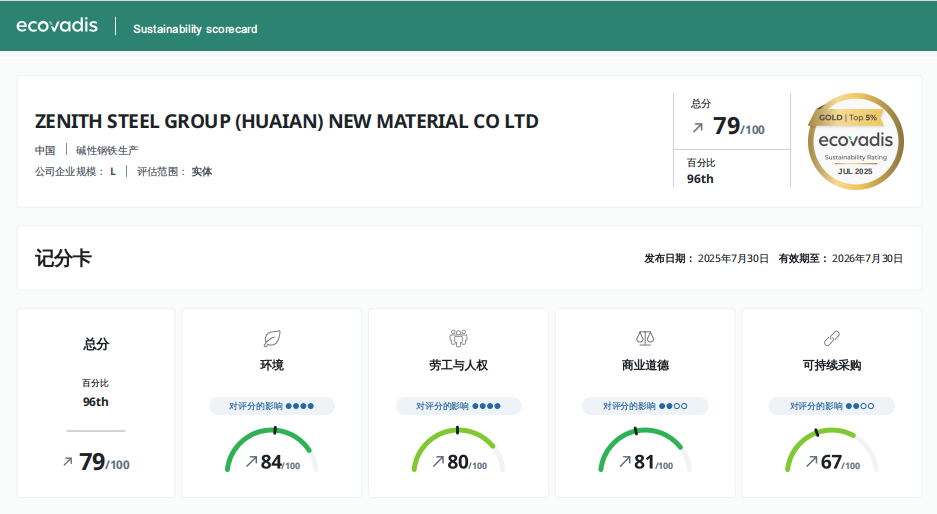Image resolution: width=937 pixels, height=514 pixels.
Task: Click the trend arrow next to the header 79/100 score
Action: pos(697,127)
